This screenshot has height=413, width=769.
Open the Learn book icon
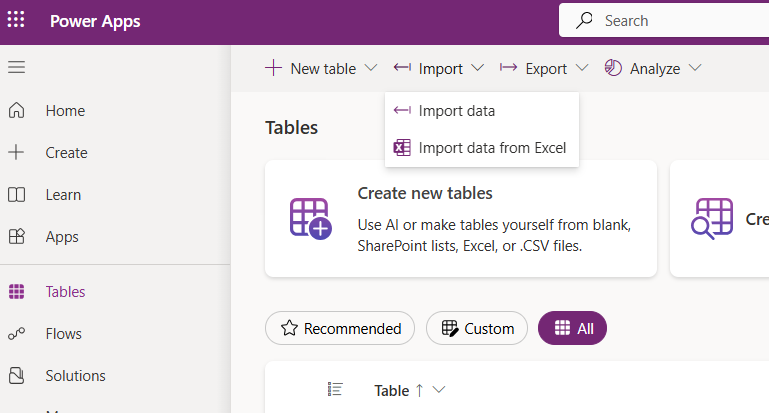pyautogui.click(x=17, y=195)
